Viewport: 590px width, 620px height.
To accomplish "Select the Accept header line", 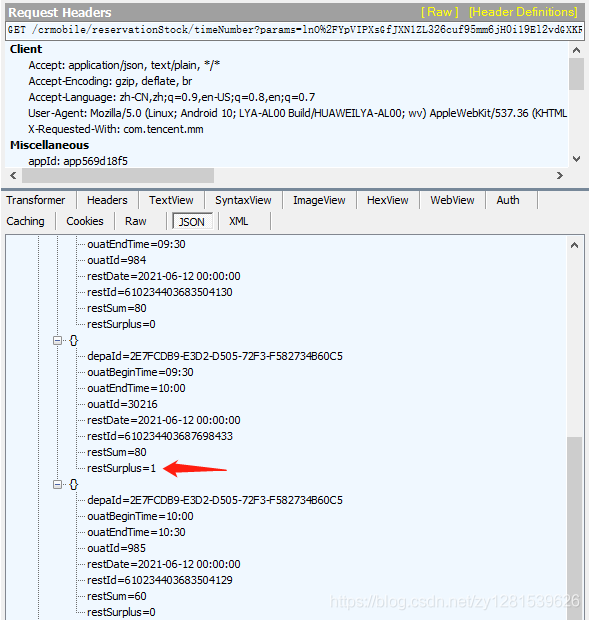I will click(x=124, y=65).
